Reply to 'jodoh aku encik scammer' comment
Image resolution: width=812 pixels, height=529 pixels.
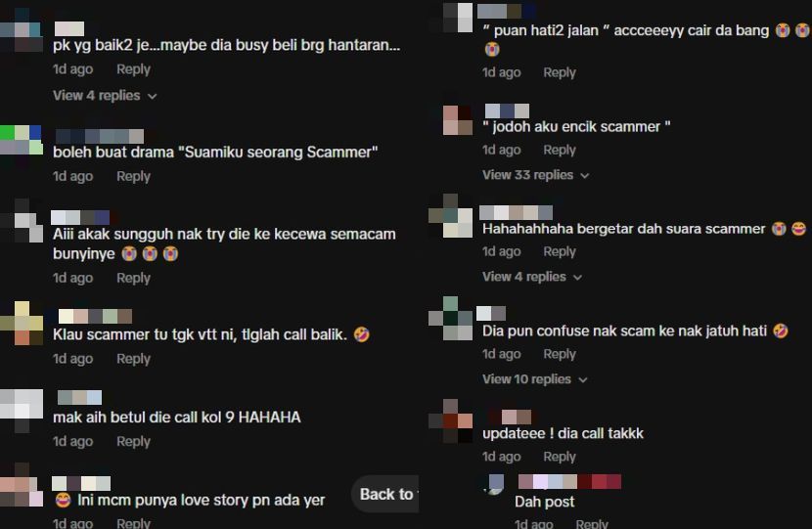[560, 151]
